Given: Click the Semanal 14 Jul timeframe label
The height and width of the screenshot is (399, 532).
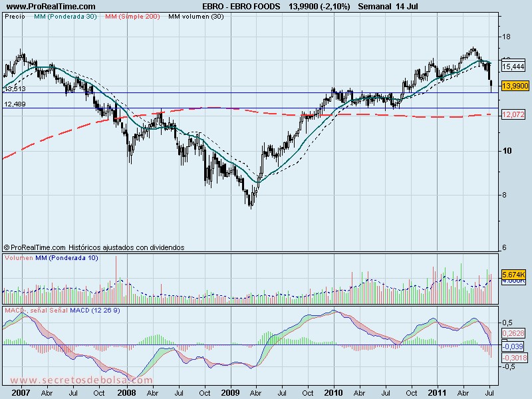Looking at the screenshot, I should (x=388, y=7).
